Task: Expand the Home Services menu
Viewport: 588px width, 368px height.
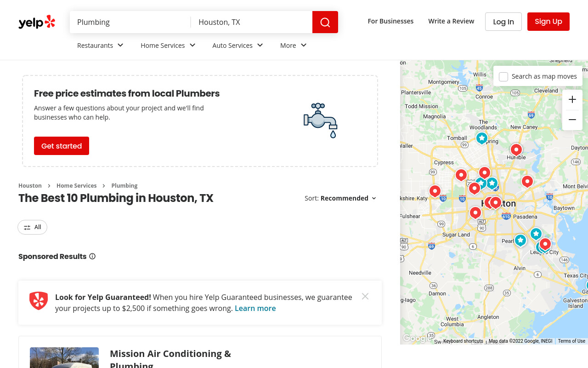Action: pos(168,45)
